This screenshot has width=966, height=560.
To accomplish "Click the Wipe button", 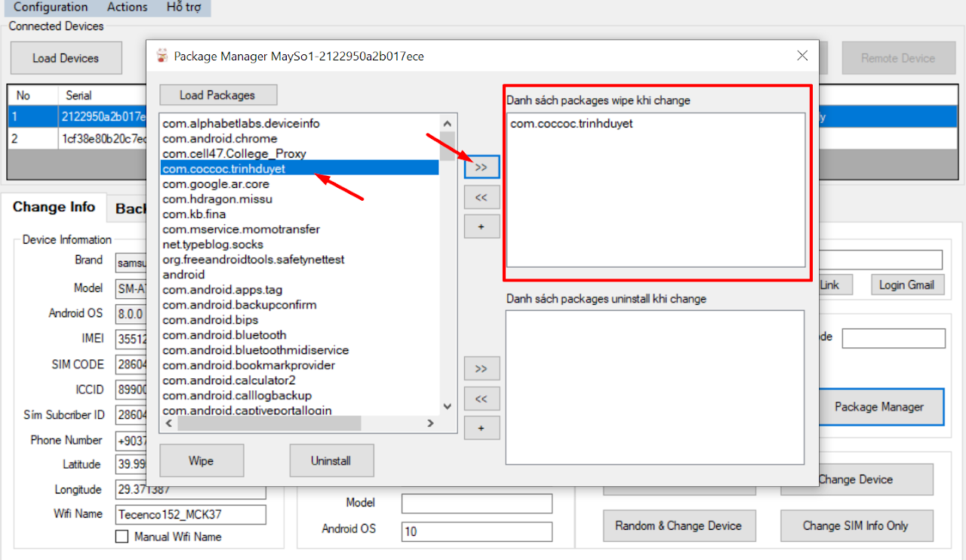I will tap(201, 460).
